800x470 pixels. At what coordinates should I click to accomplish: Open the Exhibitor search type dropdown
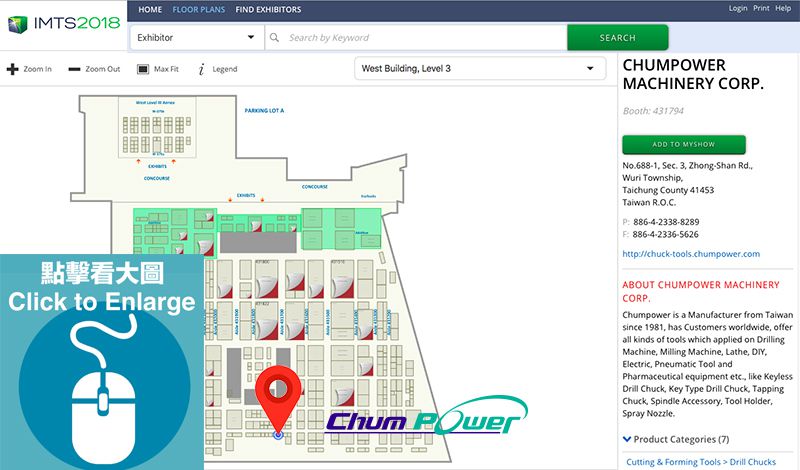(x=197, y=37)
